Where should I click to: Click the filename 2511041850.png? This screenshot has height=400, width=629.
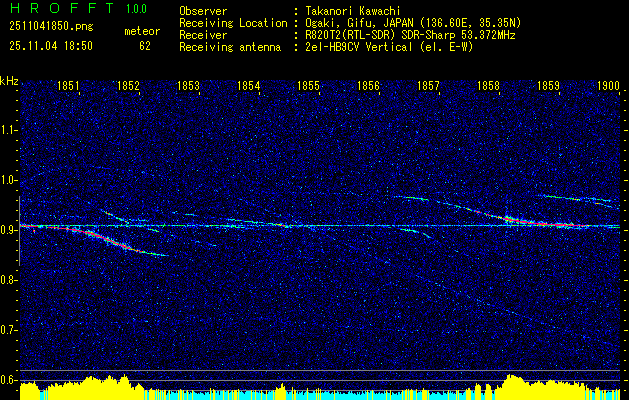coord(51,27)
